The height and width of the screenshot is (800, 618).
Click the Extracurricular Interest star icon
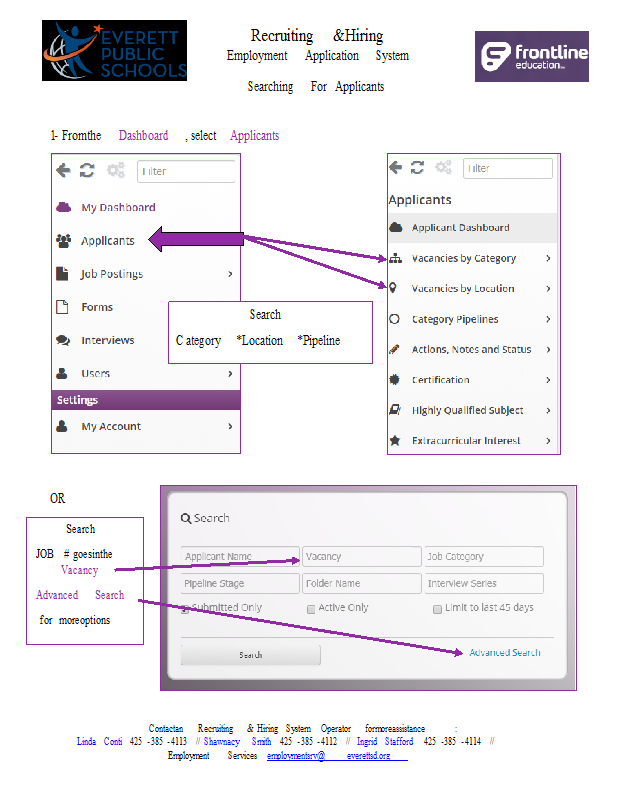[394, 440]
